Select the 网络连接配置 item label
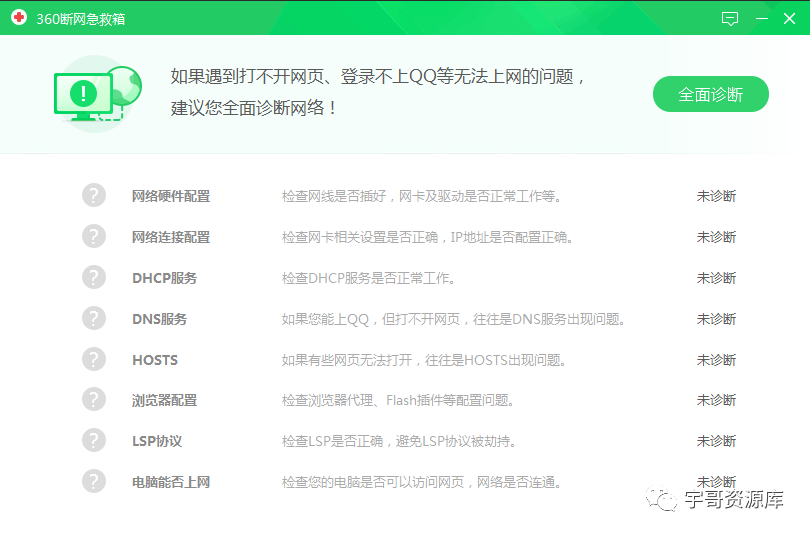The width and height of the screenshot is (810, 535). [x=171, y=237]
